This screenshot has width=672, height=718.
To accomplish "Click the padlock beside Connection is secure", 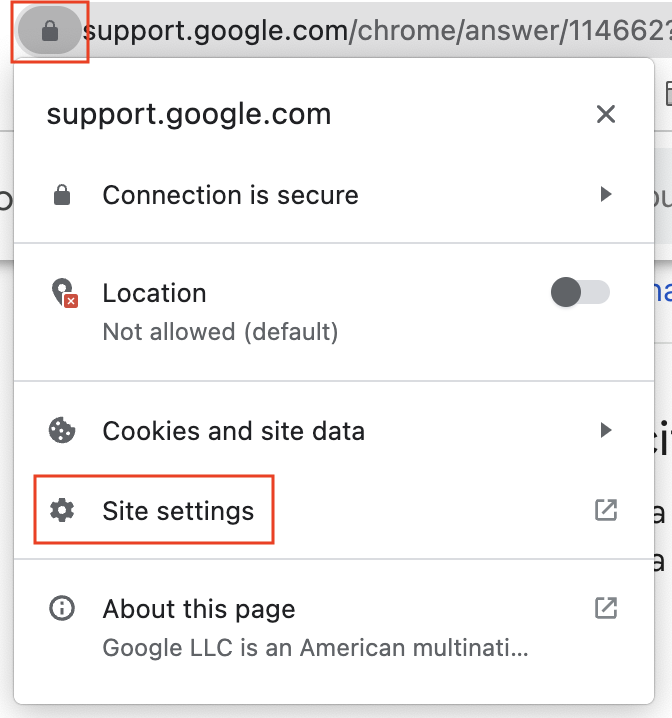I will [x=62, y=195].
